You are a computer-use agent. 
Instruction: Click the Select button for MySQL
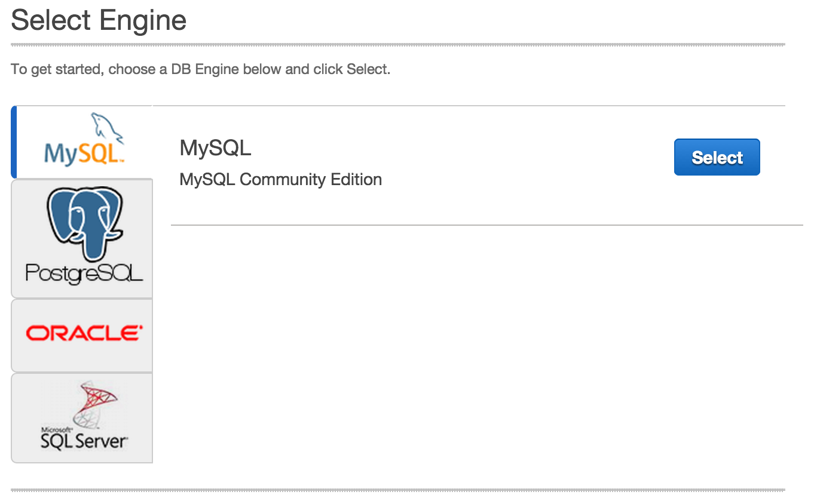pyautogui.click(x=717, y=157)
